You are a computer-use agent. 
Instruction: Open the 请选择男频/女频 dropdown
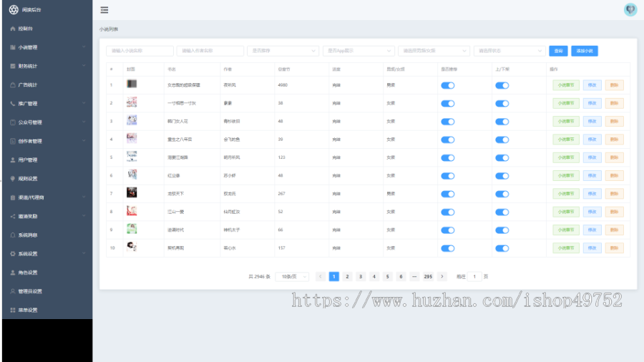pyautogui.click(x=434, y=51)
